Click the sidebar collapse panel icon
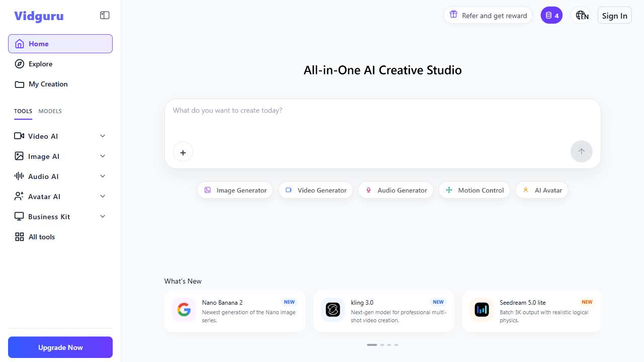 tap(105, 15)
